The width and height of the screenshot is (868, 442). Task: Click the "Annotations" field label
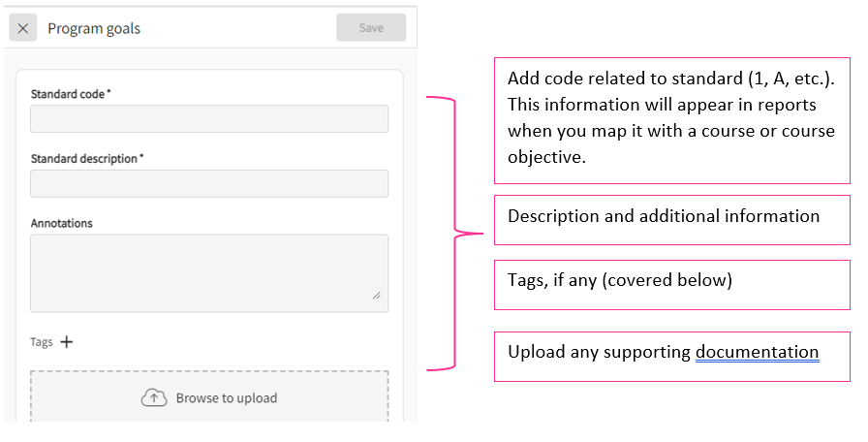coord(62,223)
